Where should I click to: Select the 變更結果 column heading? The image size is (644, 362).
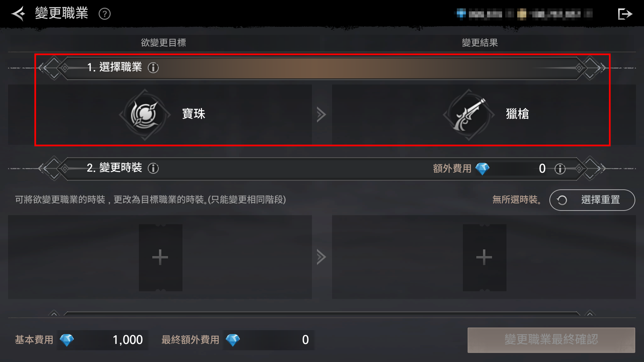pos(480,43)
